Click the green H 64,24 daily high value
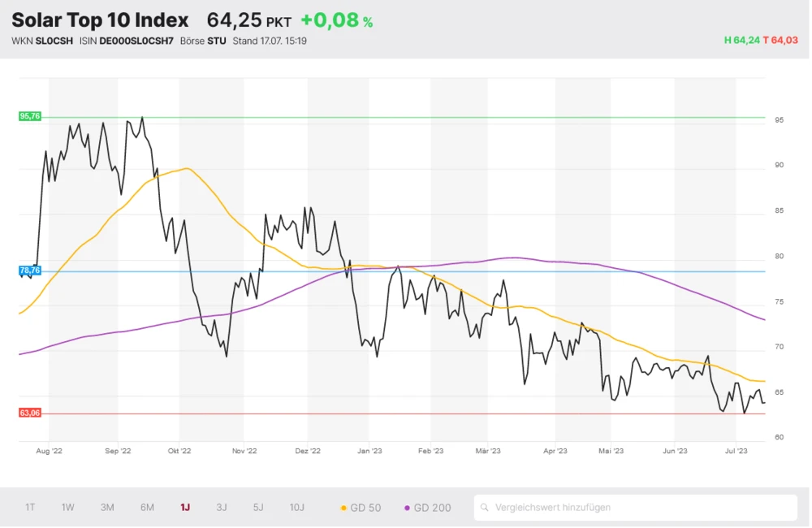The image size is (812, 528). [741, 41]
